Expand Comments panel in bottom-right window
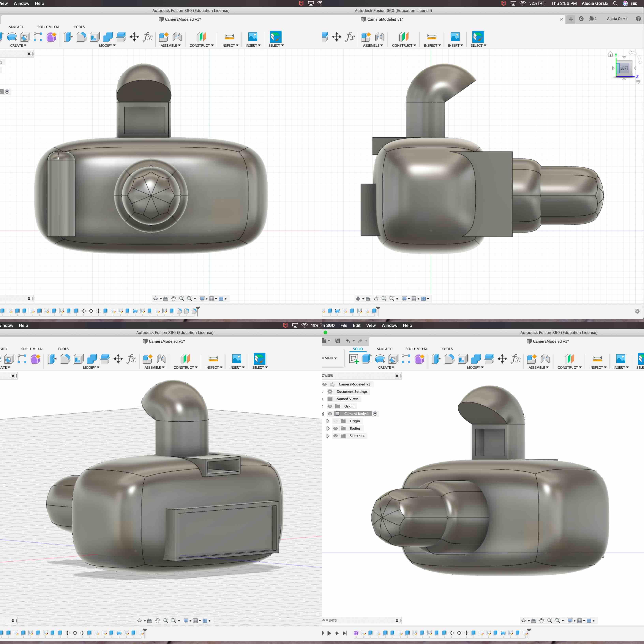Image resolution: width=644 pixels, height=644 pixels. pyautogui.click(x=397, y=620)
